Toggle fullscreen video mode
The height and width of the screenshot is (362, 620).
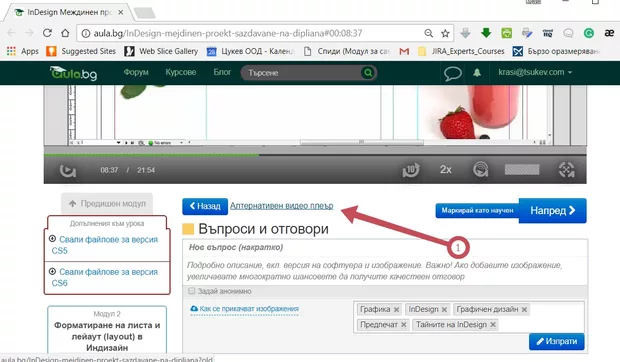point(566,170)
